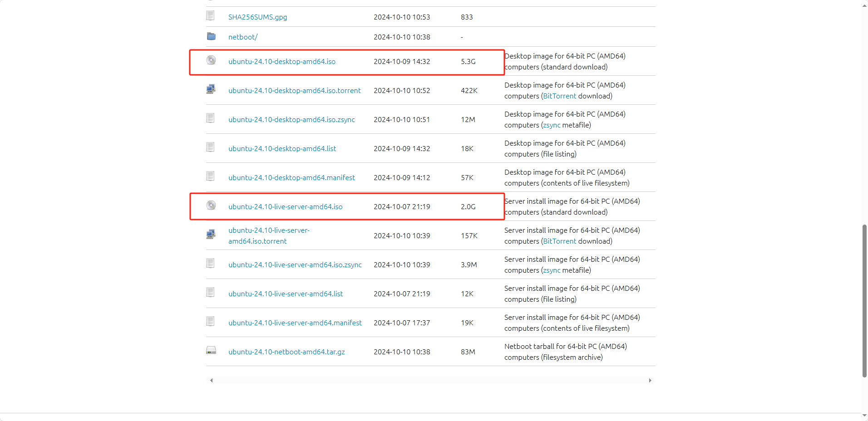
Task: Click the file icon beside live-server-amd64.list
Action: tap(210, 292)
